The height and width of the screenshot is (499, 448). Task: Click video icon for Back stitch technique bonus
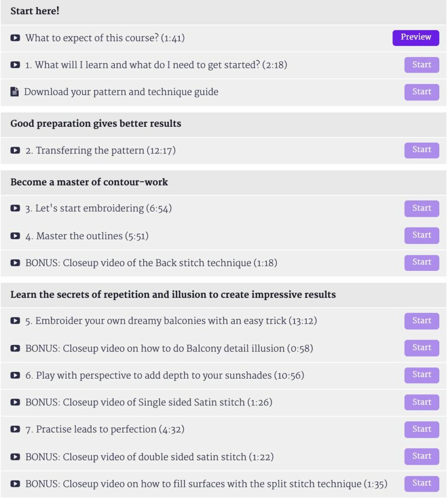[x=15, y=263]
